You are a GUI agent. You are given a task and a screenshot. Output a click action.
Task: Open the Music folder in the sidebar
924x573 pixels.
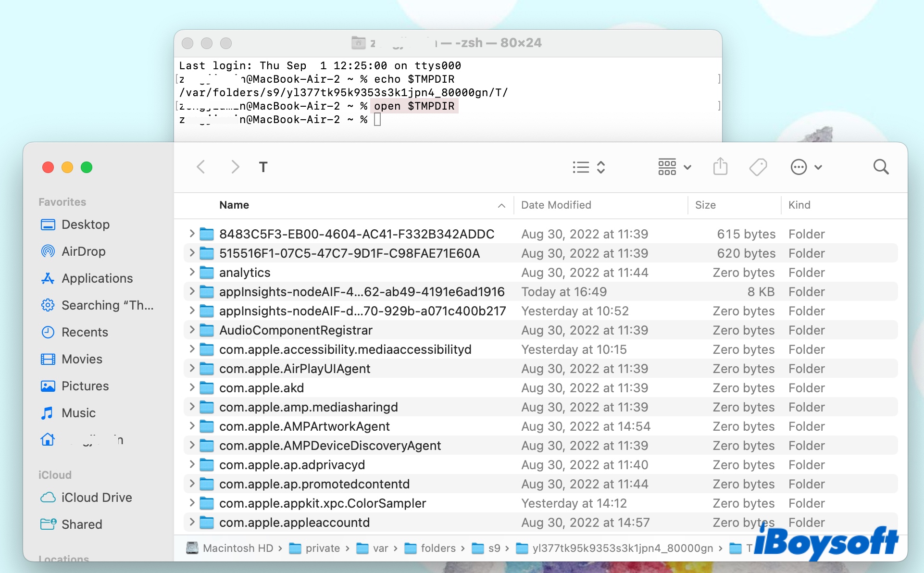78,412
